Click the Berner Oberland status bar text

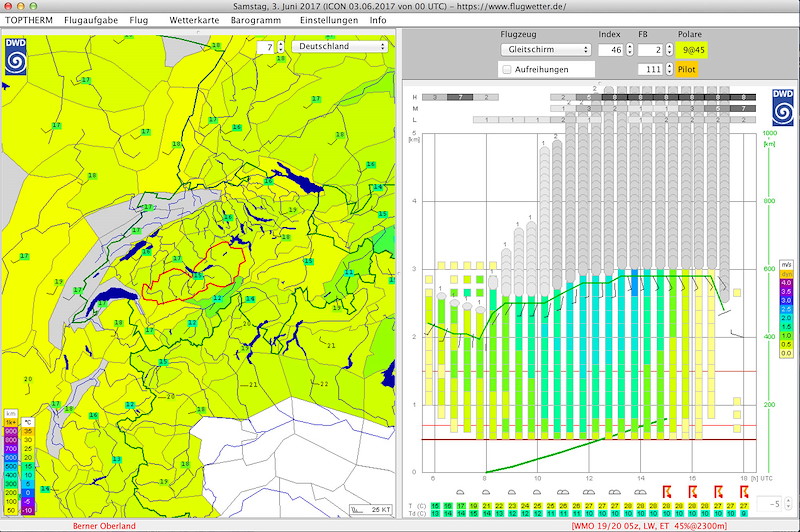coord(104,526)
